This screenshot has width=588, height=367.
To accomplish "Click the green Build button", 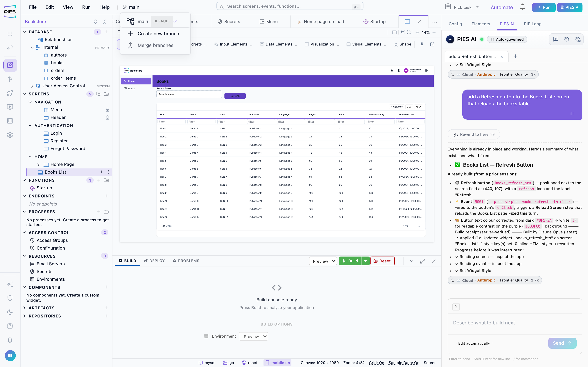I will tap(350, 261).
